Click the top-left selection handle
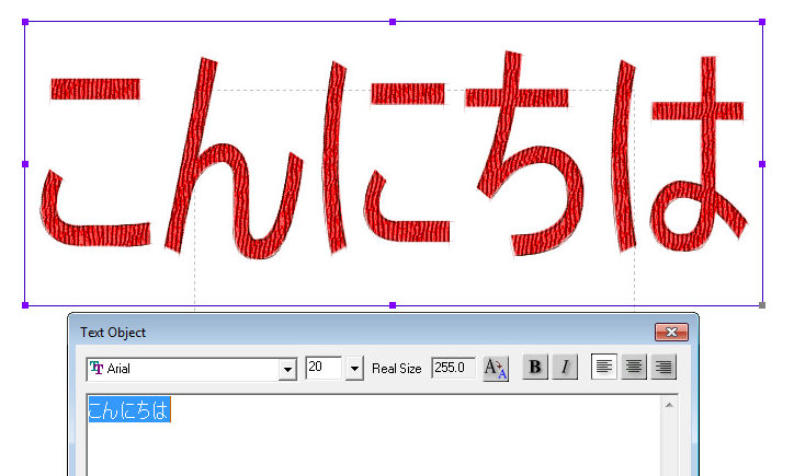This screenshot has width=794, height=476. tap(25, 22)
